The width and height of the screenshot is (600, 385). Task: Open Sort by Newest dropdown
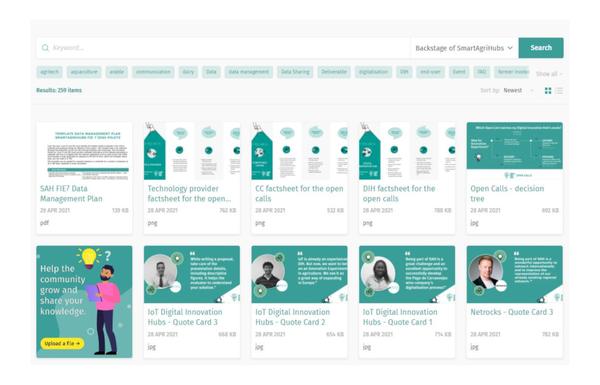tap(518, 90)
